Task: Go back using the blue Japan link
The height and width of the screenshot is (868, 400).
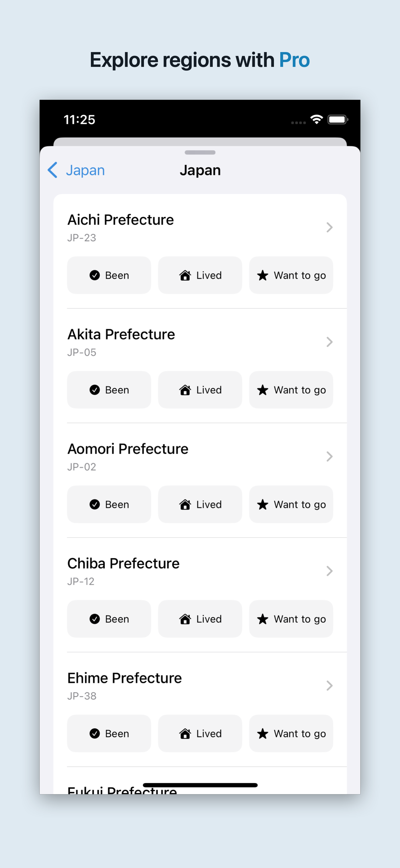Action: [x=85, y=170]
